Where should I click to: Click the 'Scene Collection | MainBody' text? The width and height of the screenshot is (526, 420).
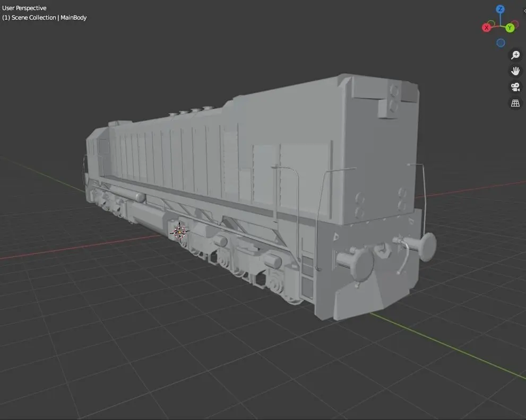click(49, 18)
